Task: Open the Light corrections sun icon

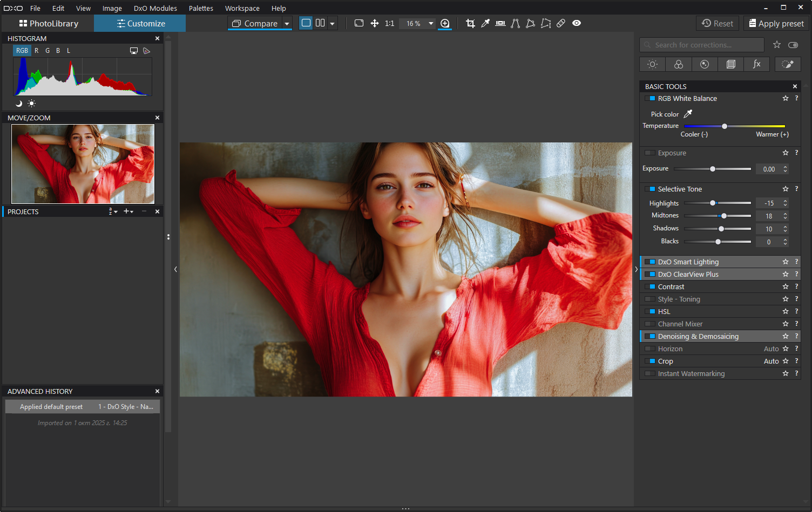Action: point(652,64)
